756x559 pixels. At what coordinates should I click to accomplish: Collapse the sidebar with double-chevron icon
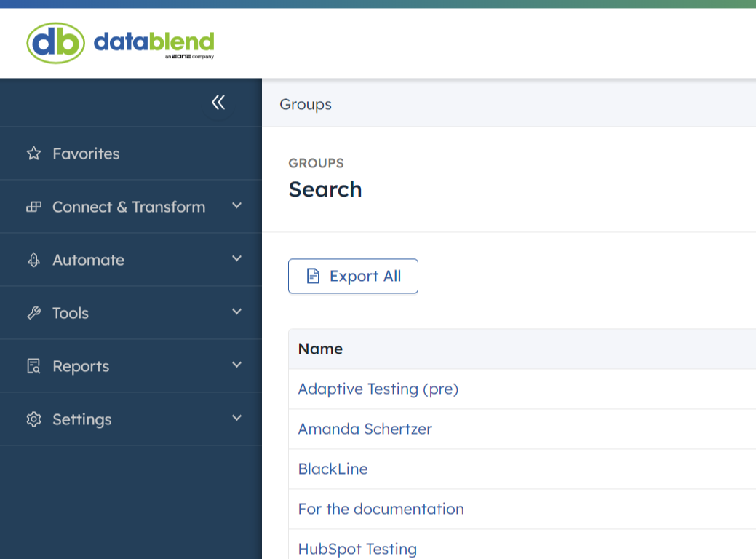[x=218, y=102]
